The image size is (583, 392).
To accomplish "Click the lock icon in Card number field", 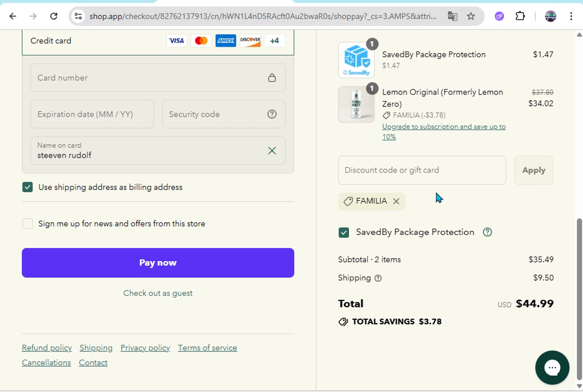I will [x=272, y=78].
